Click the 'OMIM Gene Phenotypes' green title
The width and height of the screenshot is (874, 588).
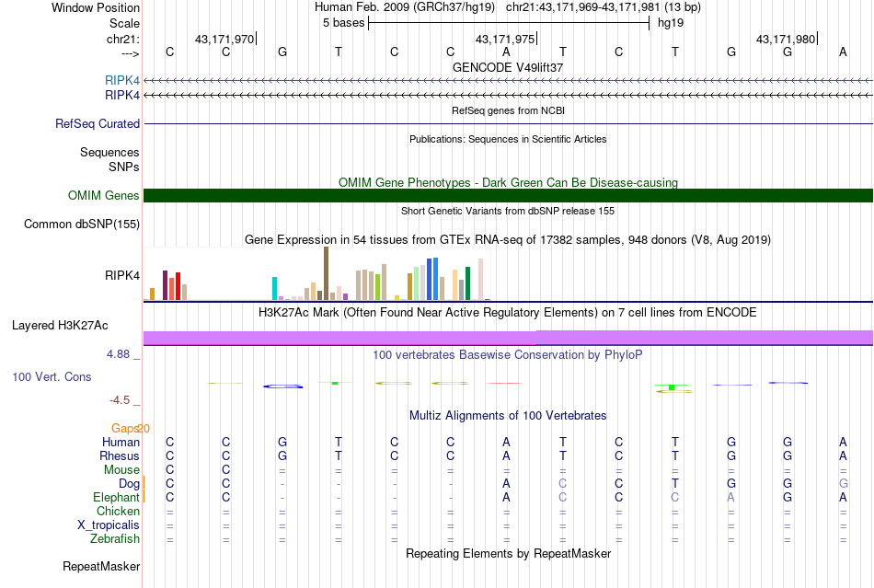coord(508,183)
